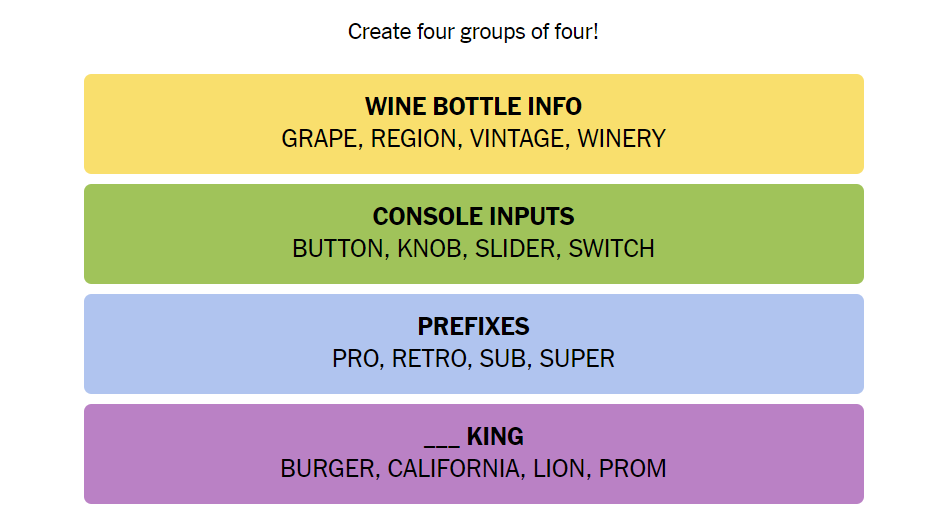Click the word WINERY
949x511 pixels.
pyautogui.click(x=621, y=139)
